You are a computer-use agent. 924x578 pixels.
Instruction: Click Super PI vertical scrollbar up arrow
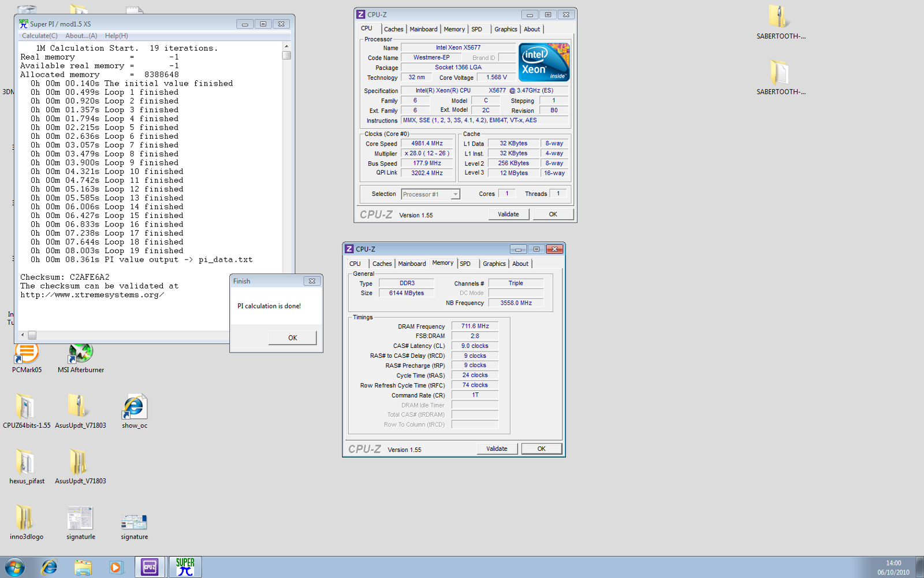click(x=286, y=46)
